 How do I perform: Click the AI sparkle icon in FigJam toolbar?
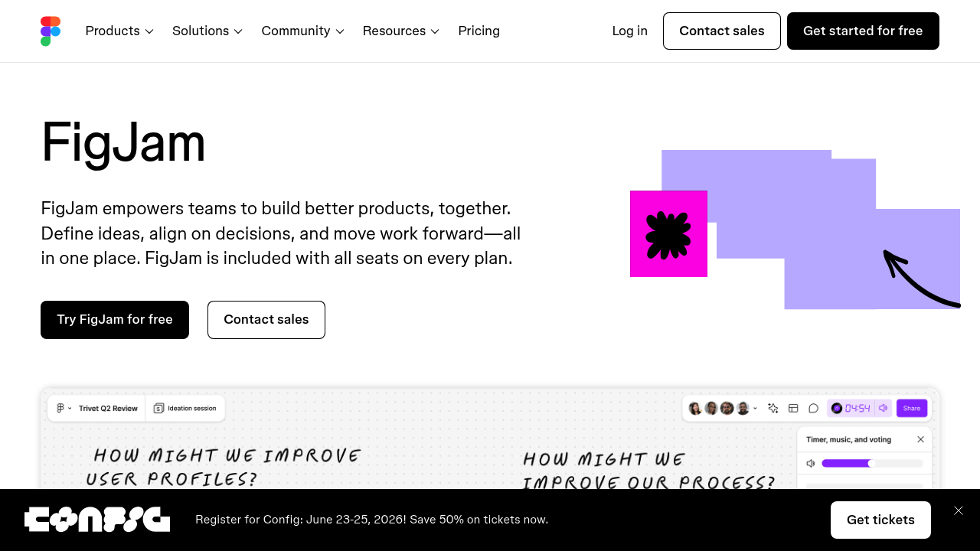point(773,409)
